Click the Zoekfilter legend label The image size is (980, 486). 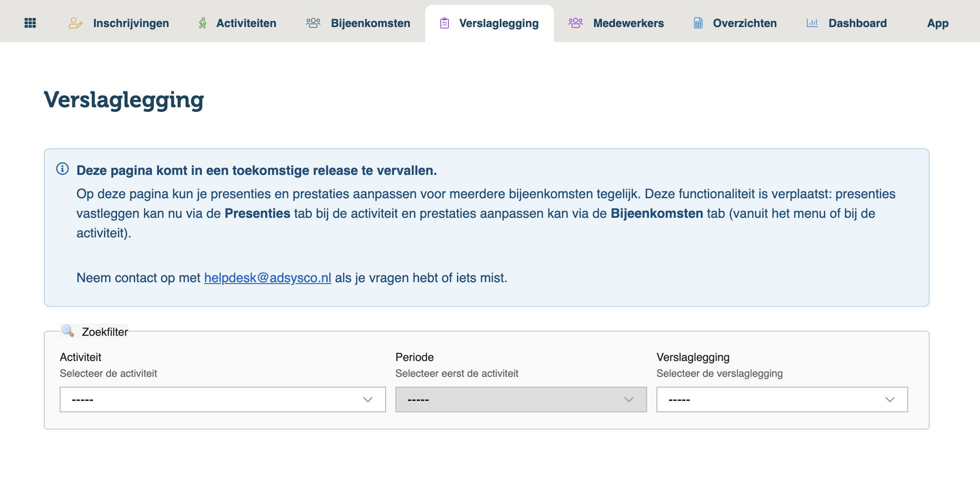[105, 332]
